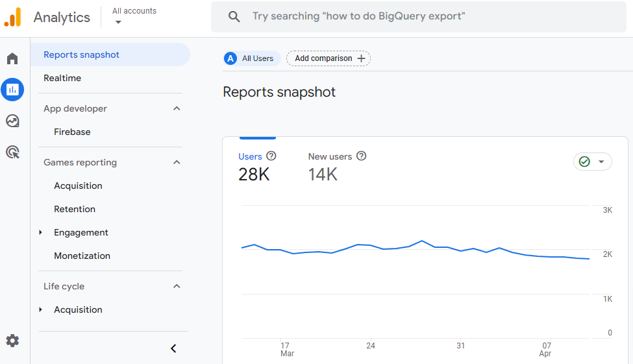
Task: Click the All Users segment chip
Action: [252, 58]
